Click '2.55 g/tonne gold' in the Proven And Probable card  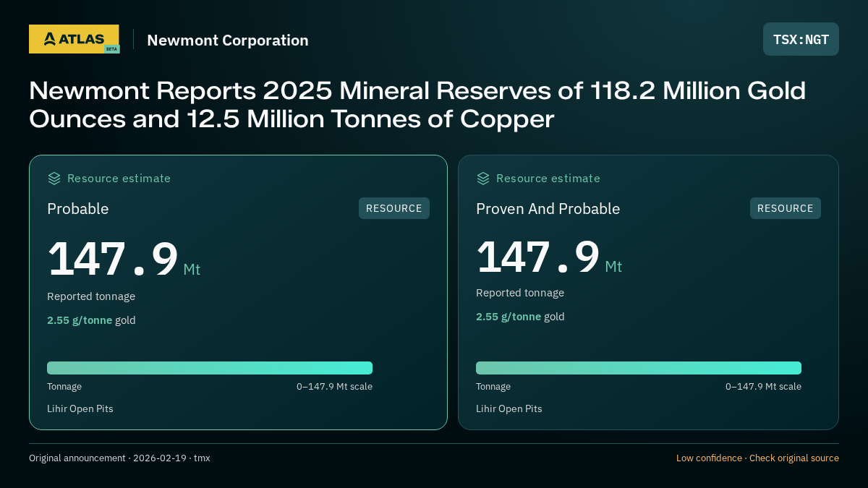pos(520,317)
